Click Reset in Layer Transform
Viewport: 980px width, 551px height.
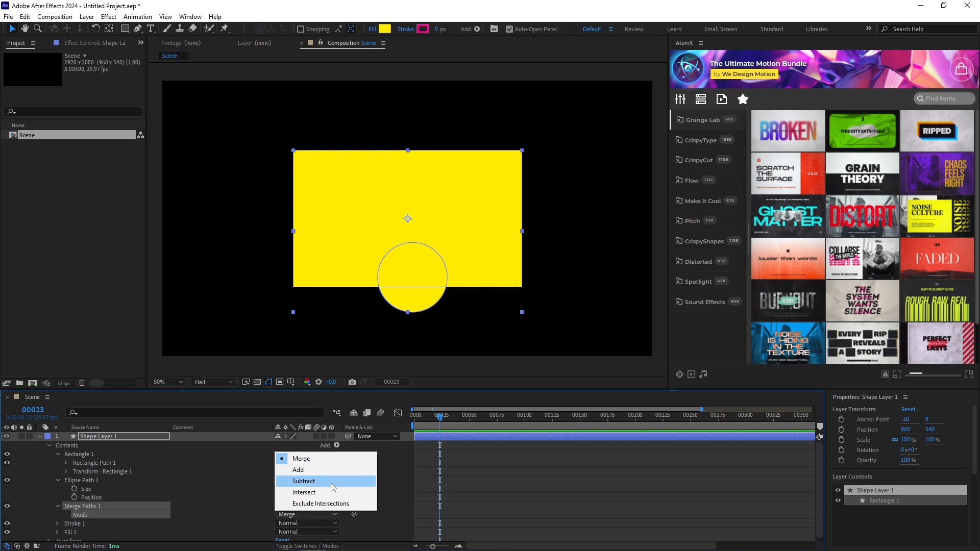[x=908, y=409]
